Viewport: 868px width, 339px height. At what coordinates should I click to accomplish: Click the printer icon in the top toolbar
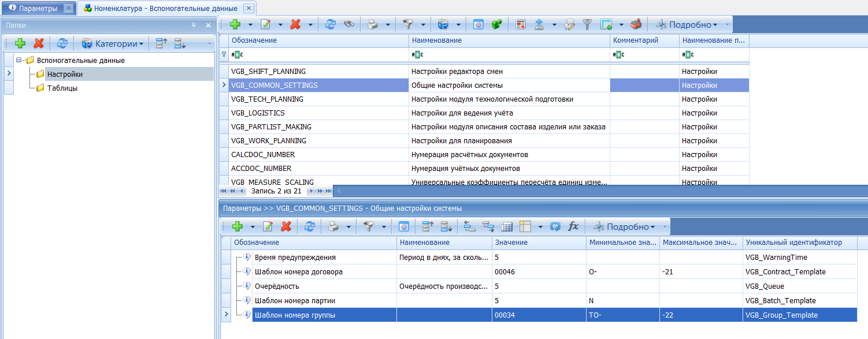373,25
